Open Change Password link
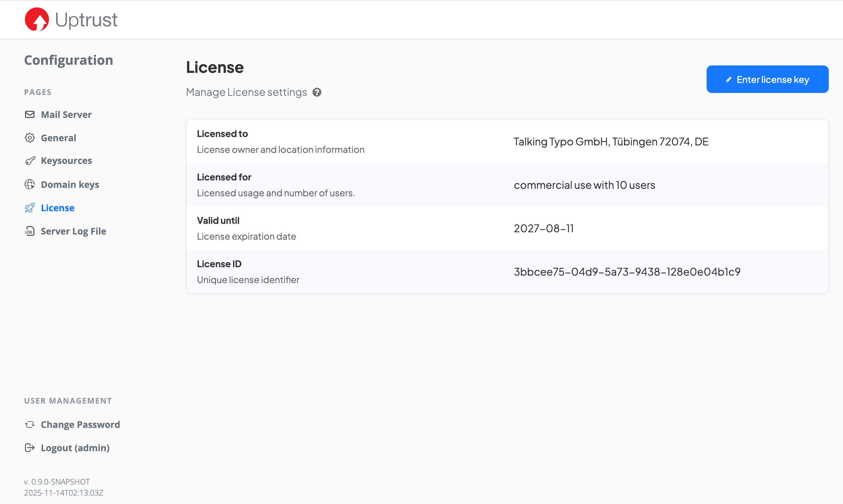 pos(80,425)
